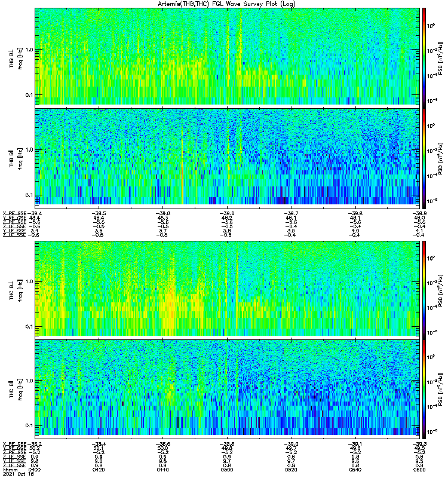Click the THC X_RE_GSE value -39.3

coord(419,444)
